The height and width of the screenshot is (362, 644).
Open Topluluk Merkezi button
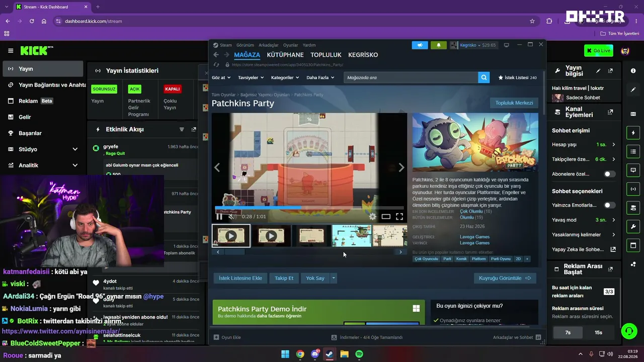(514, 103)
